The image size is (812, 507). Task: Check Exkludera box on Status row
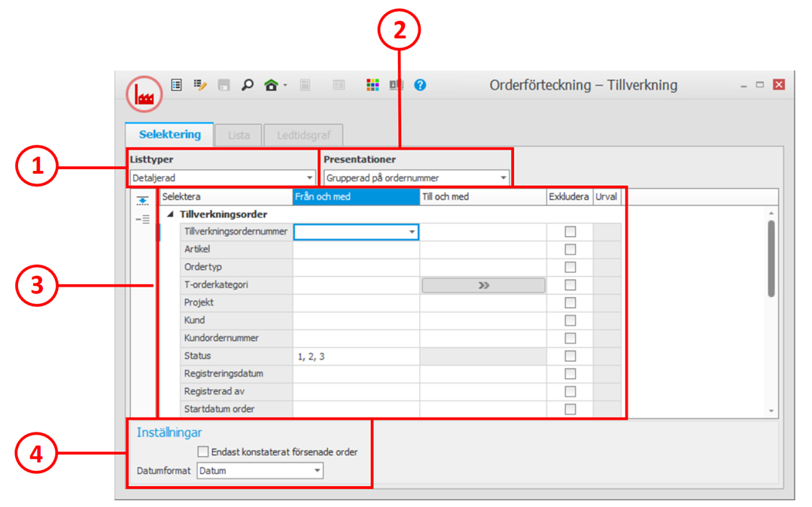570,357
